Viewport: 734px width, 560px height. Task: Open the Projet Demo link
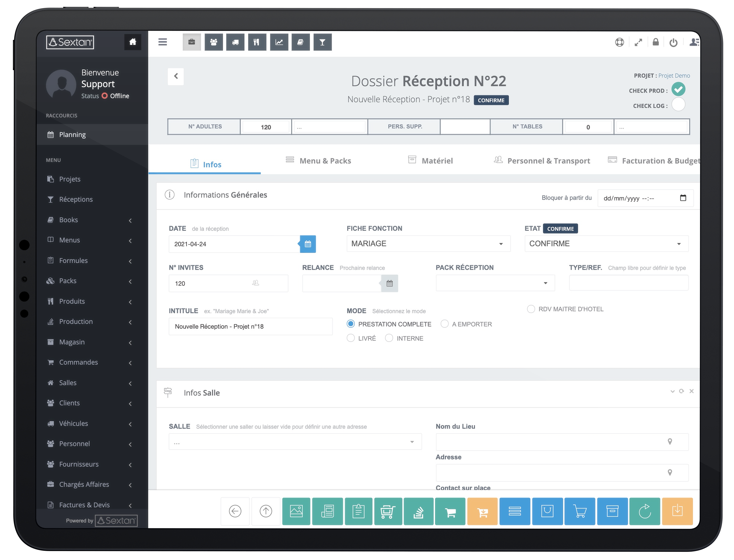674,76
